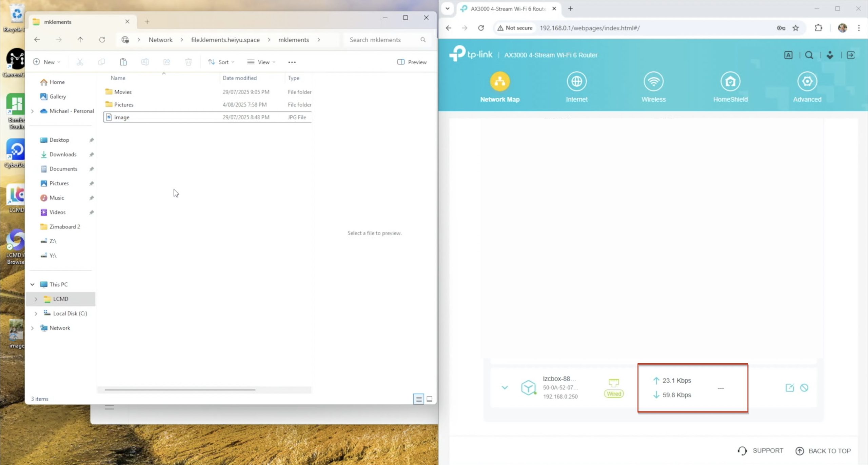Open the Internet settings icon
This screenshot has width=868, height=465.
[x=576, y=82]
